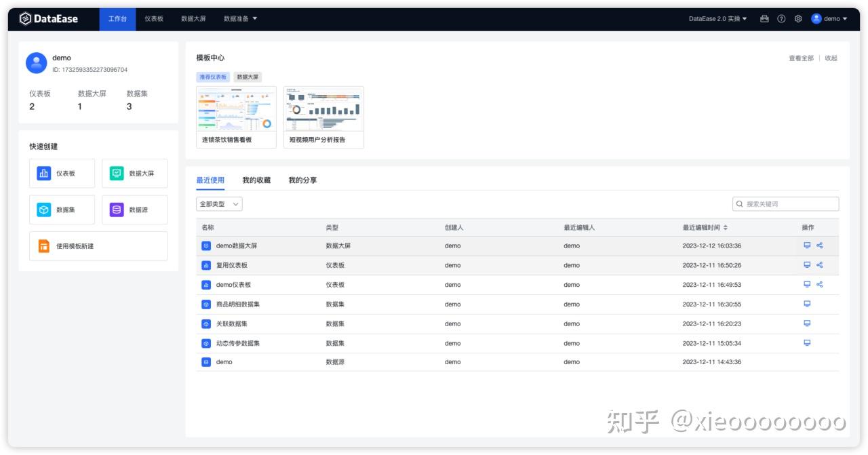Click the 最近编辑时间 column header
The width and height of the screenshot is (868, 455).
click(x=701, y=228)
